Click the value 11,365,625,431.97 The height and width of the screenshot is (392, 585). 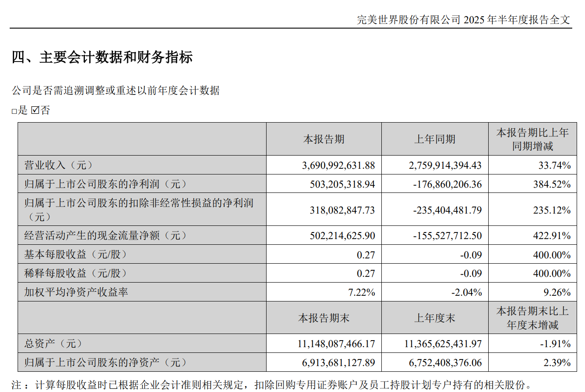[x=443, y=343]
